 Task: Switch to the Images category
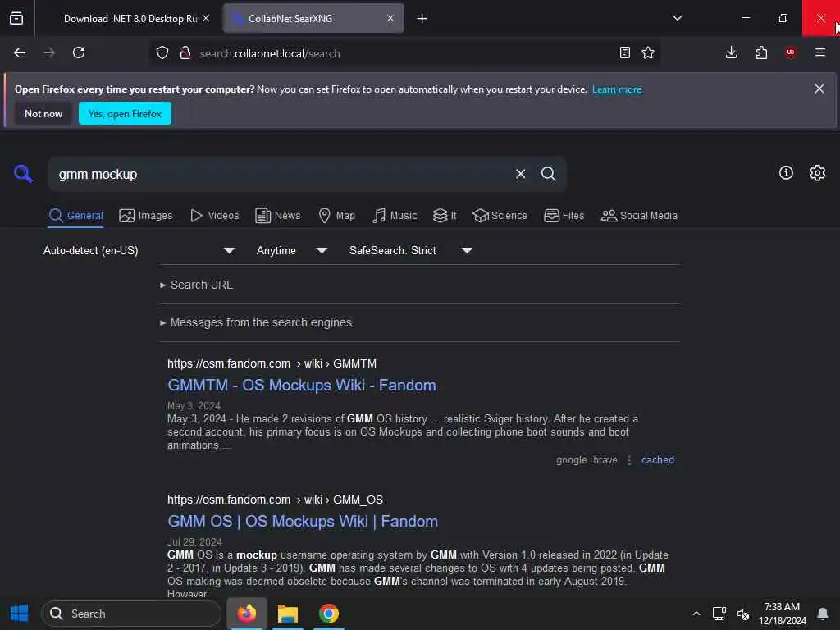click(146, 216)
